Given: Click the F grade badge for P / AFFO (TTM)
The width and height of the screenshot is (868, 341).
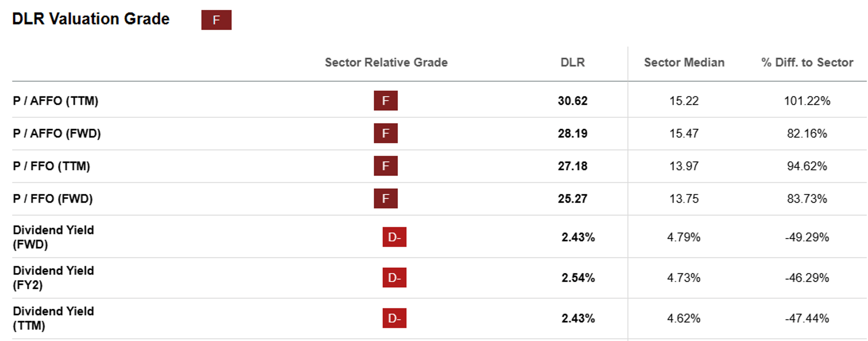Looking at the screenshot, I should (x=385, y=101).
